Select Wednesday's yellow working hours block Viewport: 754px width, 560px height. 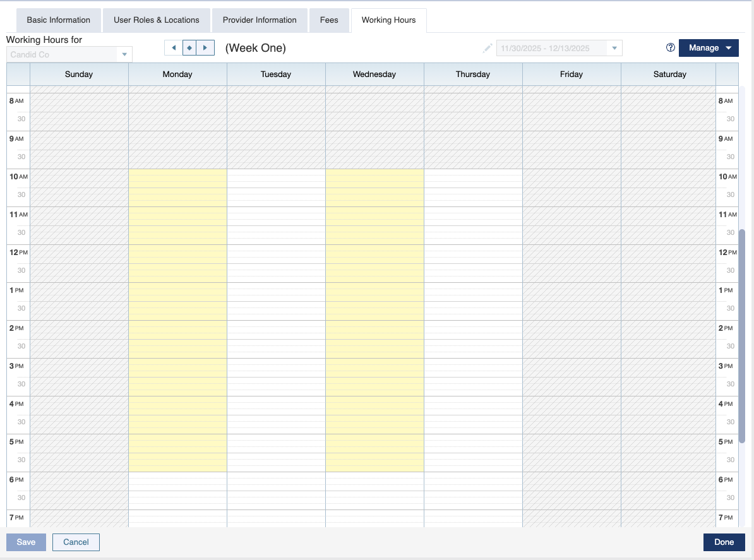[x=374, y=320]
